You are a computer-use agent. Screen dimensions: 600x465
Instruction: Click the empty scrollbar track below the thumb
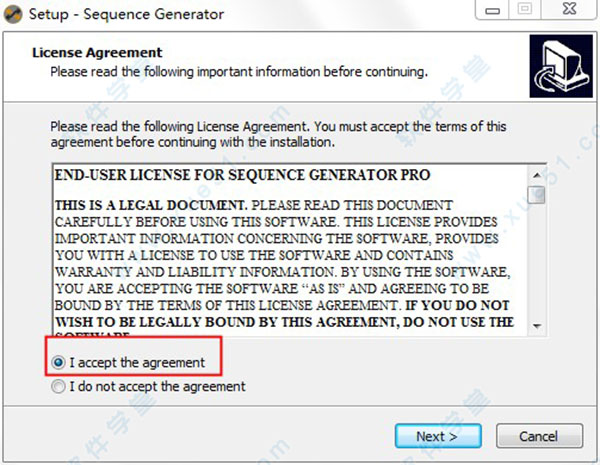pyautogui.click(x=536, y=261)
